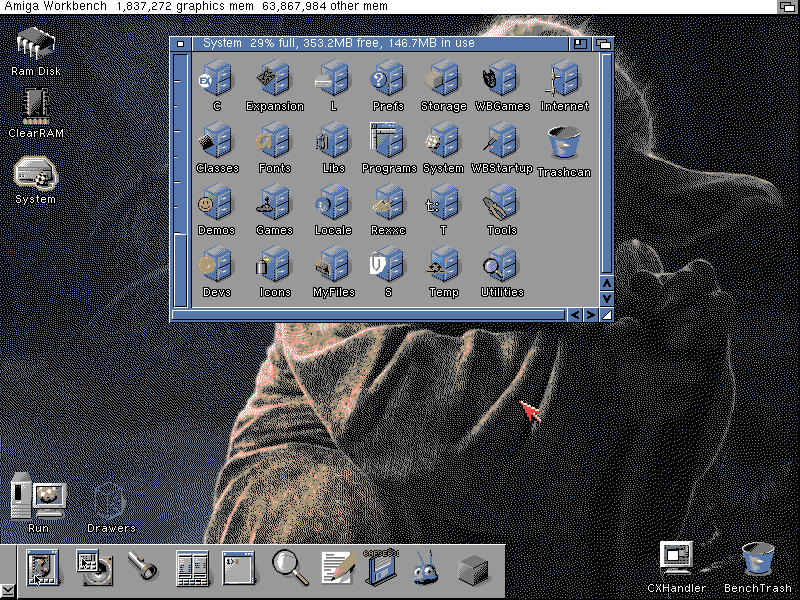The width and height of the screenshot is (800, 600).
Task: Open the Demos drawer
Action: [x=217, y=204]
